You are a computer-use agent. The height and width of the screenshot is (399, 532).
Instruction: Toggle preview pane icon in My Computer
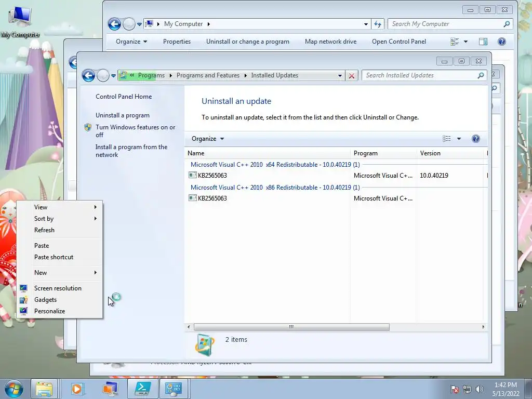click(483, 42)
